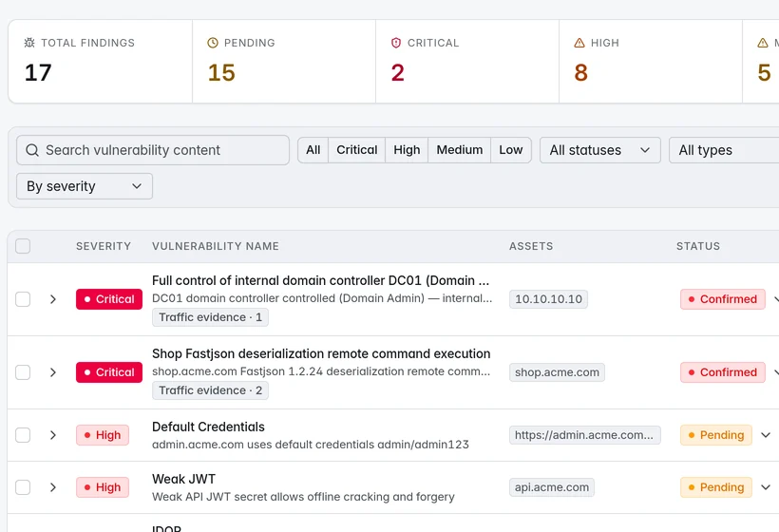The height and width of the screenshot is (532, 779).
Task: Click Pending status on Default Credentials row
Action: 716,435
